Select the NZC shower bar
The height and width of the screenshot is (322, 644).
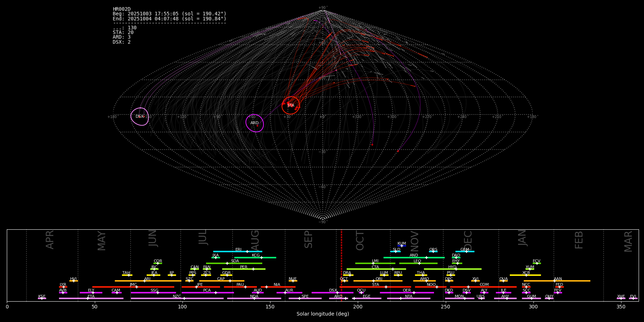[177, 298]
